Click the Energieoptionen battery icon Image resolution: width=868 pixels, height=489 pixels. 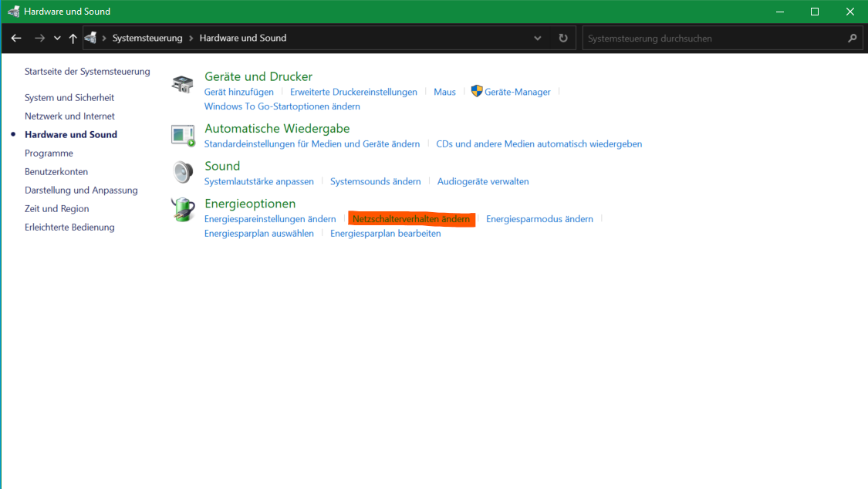[x=183, y=210]
